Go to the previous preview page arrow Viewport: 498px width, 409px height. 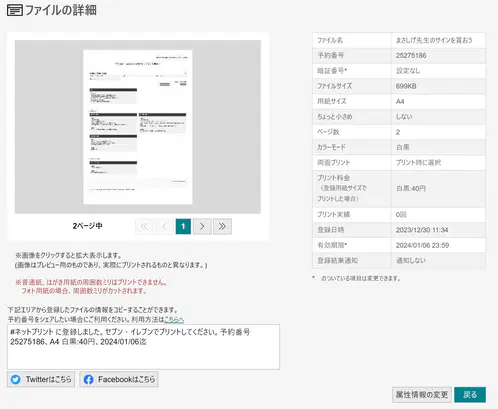164,226
